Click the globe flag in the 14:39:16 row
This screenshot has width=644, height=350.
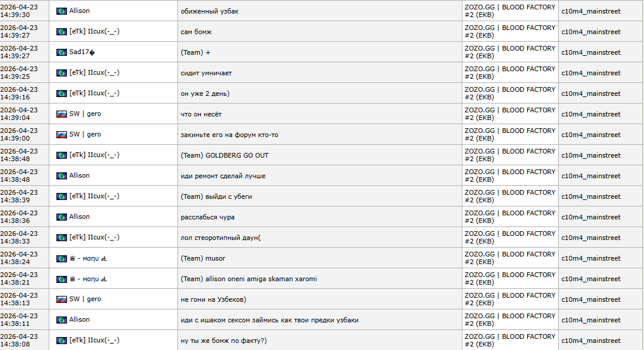coord(61,94)
